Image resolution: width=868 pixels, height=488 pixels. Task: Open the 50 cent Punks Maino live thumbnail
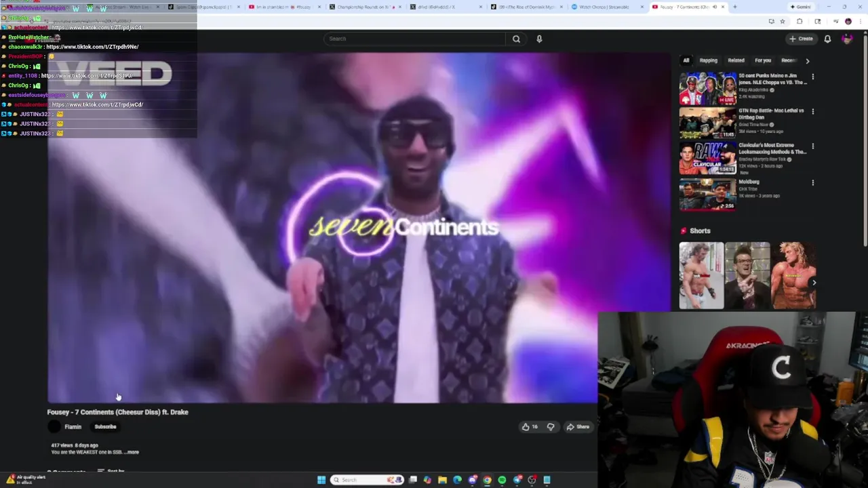(708, 89)
